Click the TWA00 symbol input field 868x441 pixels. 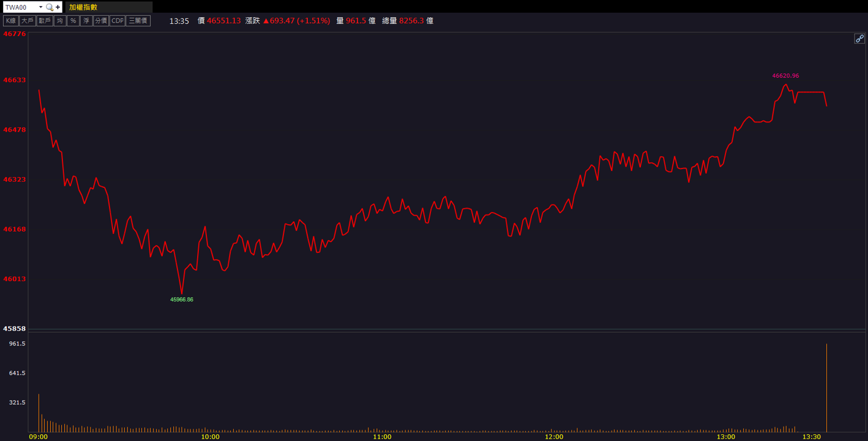(20, 7)
